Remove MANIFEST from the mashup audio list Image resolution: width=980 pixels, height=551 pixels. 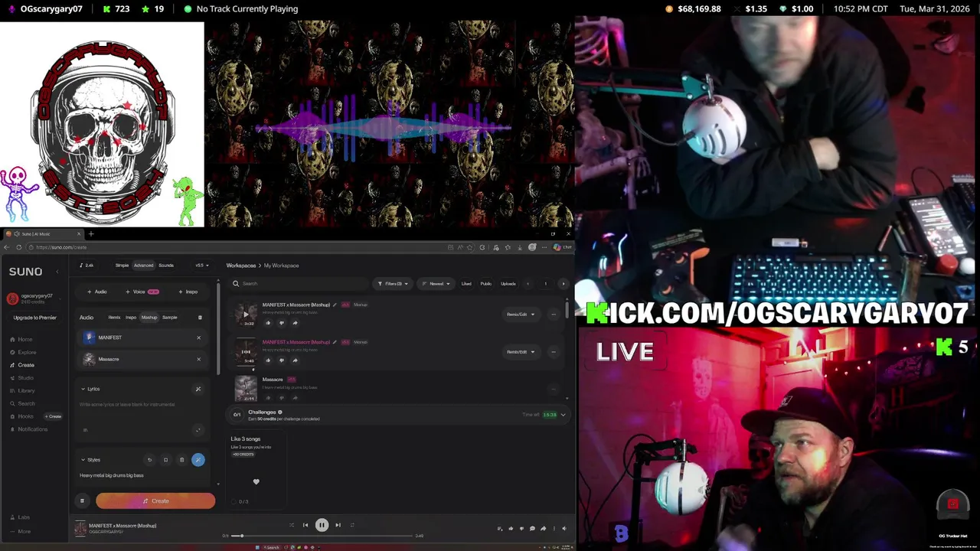tap(198, 337)
